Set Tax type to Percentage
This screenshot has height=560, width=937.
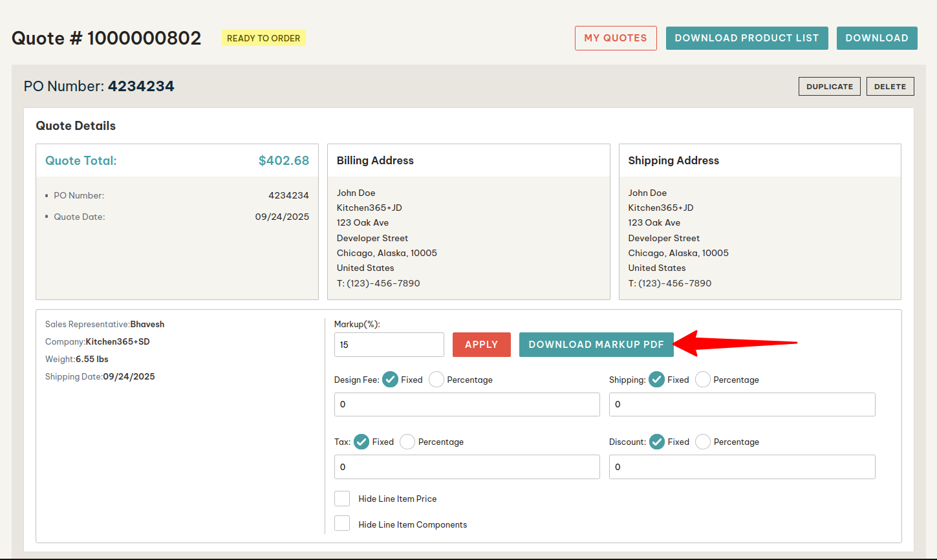point(407,442)
